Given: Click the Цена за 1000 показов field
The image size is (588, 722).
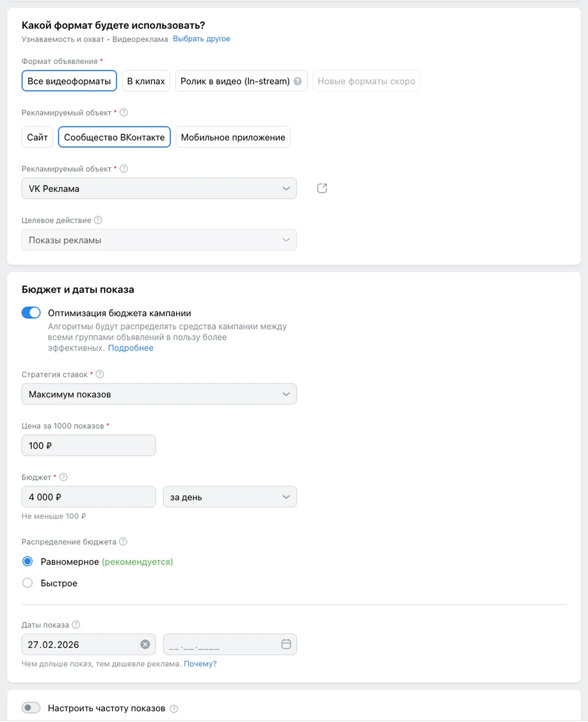Looking at the screenshot, I should pos(88,445).
